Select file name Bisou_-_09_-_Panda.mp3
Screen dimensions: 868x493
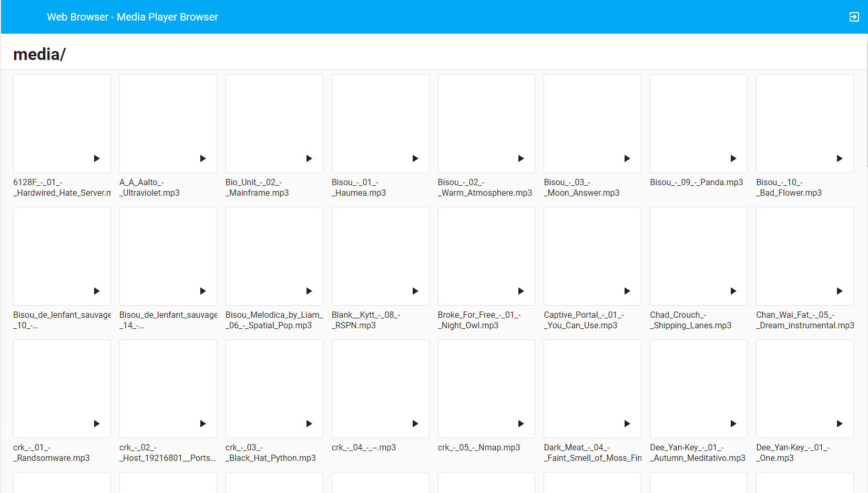tap(697, 183)
